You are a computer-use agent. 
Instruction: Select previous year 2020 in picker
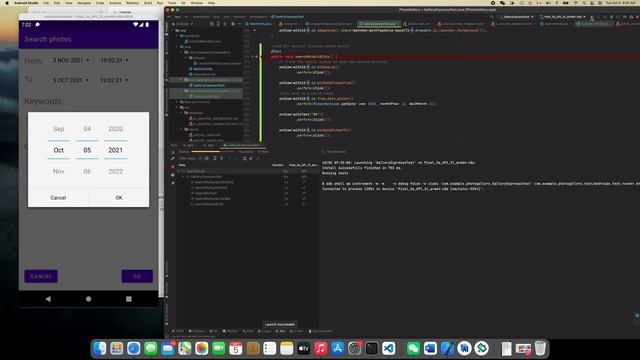[116, 129]
